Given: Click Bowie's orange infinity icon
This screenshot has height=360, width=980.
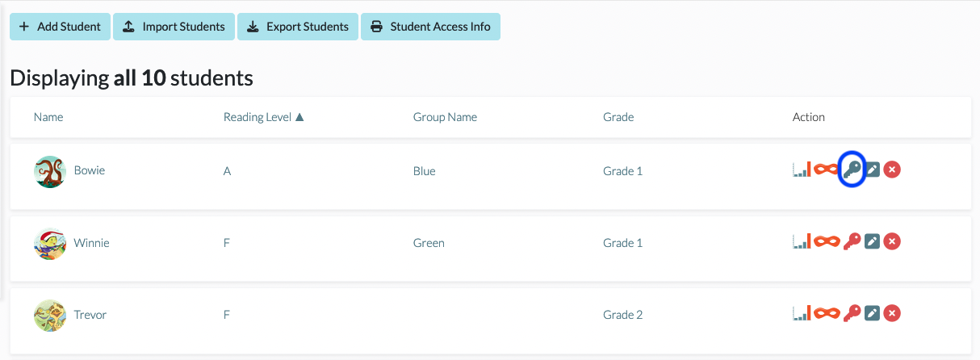Looking at the screenshot, I should tap(826, 170).
